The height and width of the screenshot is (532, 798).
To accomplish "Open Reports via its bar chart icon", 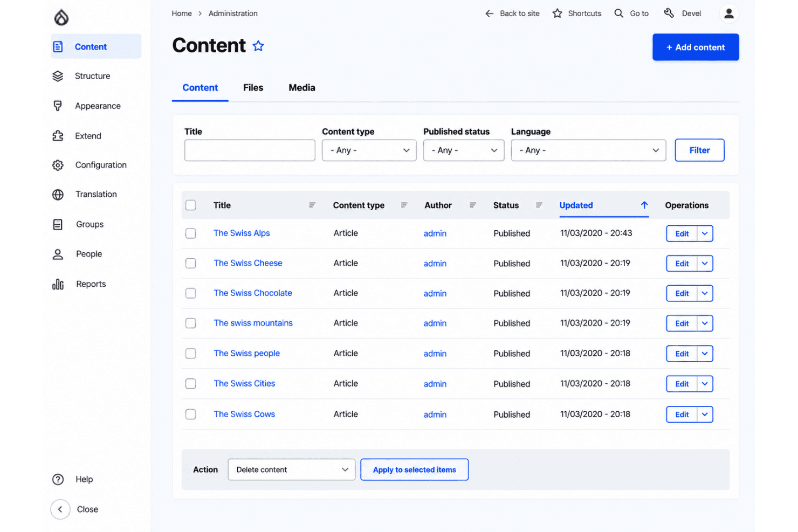I will click(58, 284).
